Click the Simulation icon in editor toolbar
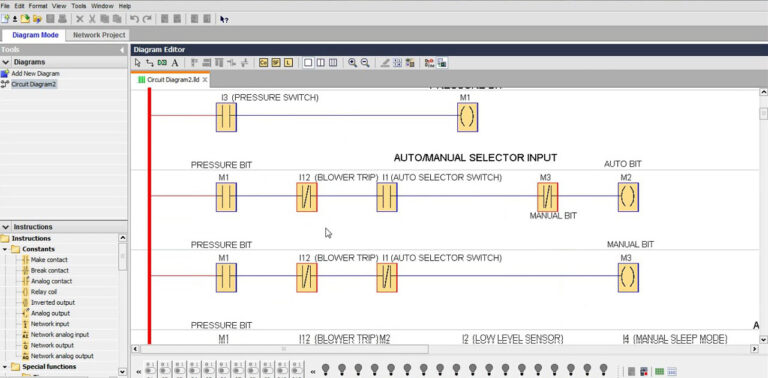768x378 pixels. (x=430, y=63)
